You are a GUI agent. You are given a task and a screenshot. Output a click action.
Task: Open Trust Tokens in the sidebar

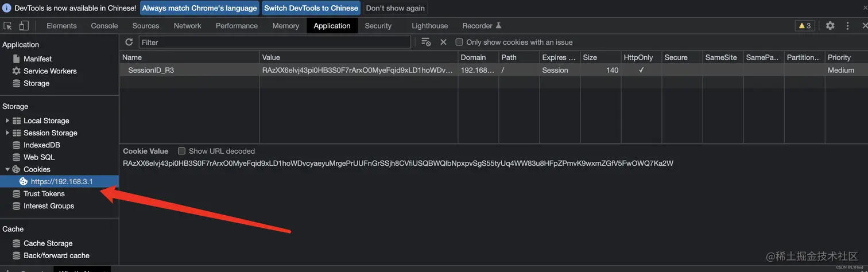[44, 194]
